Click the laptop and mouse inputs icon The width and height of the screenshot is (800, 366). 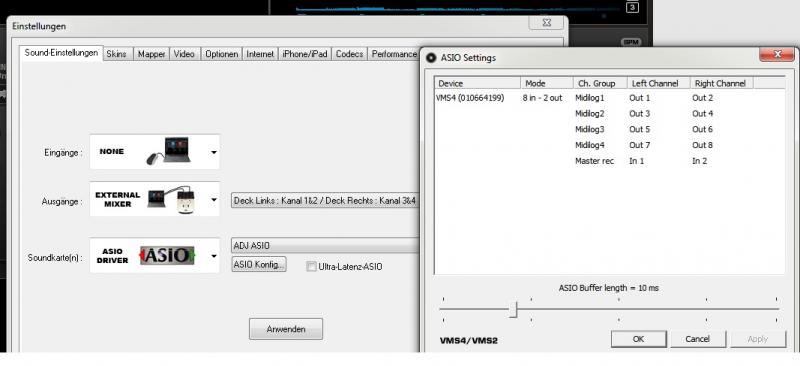[x=168, y=151]
